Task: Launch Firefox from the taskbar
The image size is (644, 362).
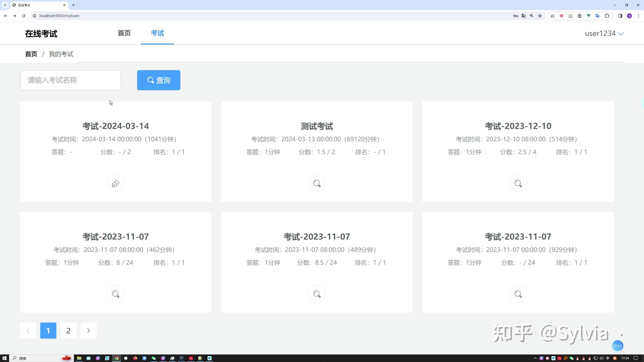Action: [x=135, y=358]
